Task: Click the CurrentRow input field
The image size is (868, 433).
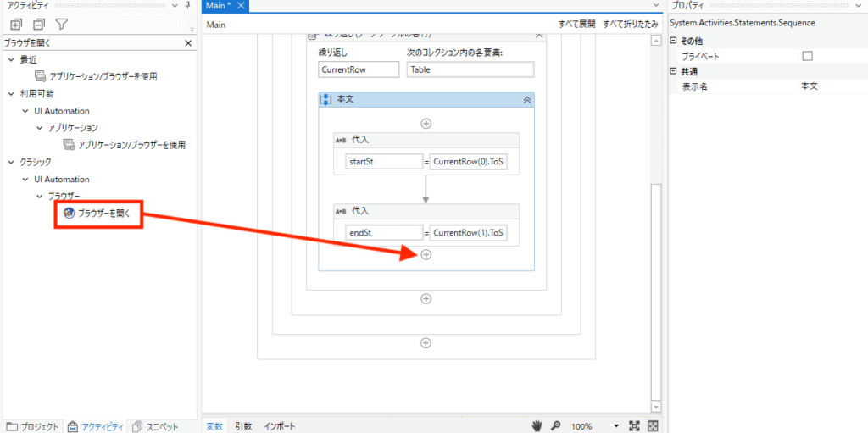Action: (x=359, y=69)
